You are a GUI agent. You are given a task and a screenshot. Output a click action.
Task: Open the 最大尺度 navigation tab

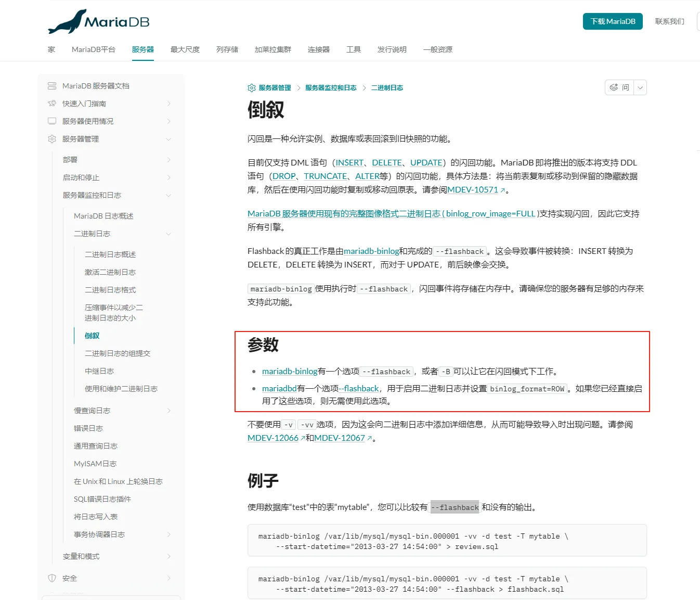(185, 49)
